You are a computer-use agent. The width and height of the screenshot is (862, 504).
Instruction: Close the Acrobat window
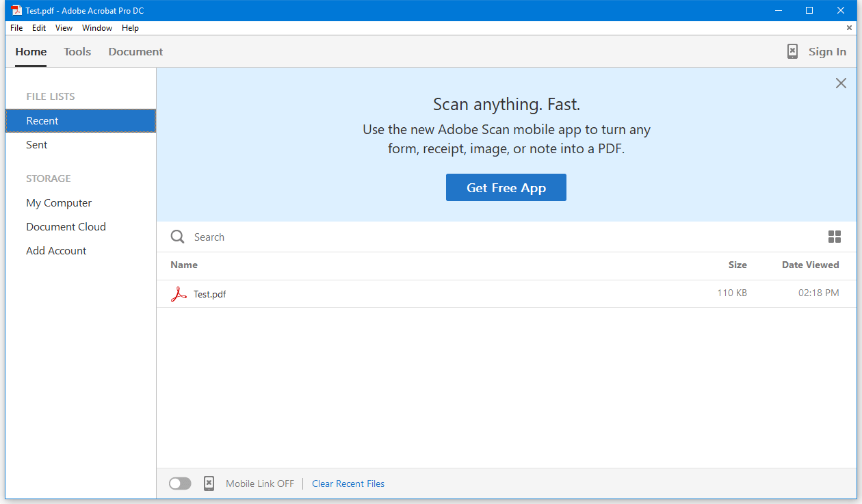[x=841, y=10]
